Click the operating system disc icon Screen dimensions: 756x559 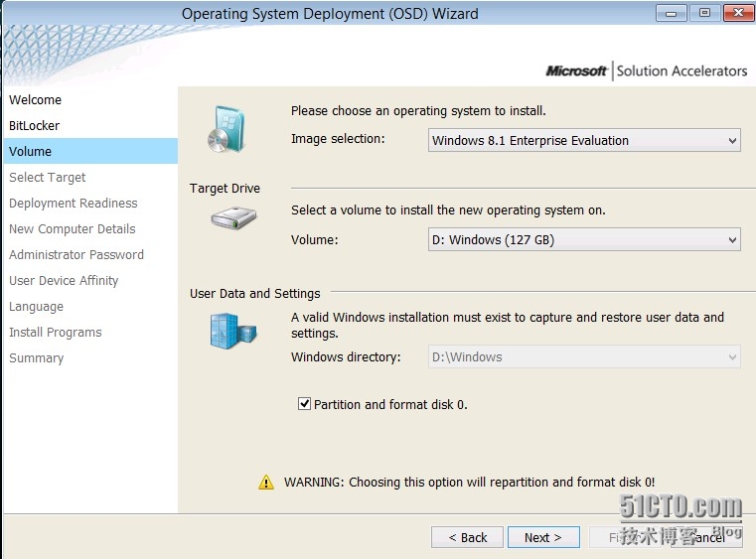[x=227, y=129]
